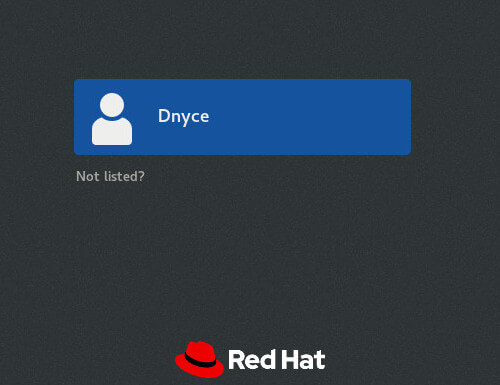The image size is (500, 385).
Task: Click the Dnyce user avatar icon
Action: [x=112, y=119]
